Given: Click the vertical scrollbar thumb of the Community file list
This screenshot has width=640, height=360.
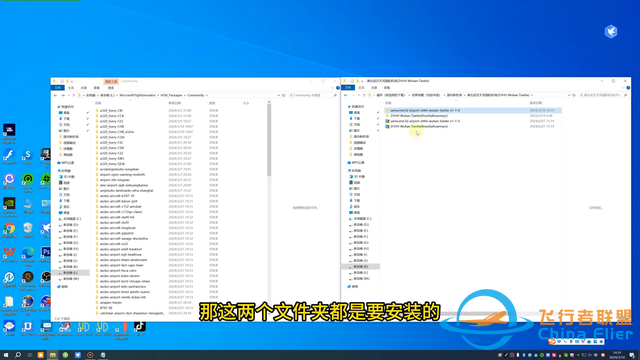Looking at the screenshot, I should point(269,140).
